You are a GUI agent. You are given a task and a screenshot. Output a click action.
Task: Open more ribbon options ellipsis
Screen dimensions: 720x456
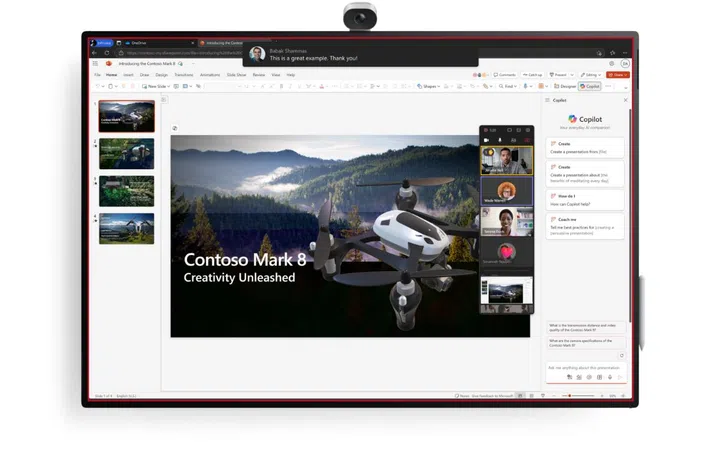pyautogui.click(x=608, y=86)
